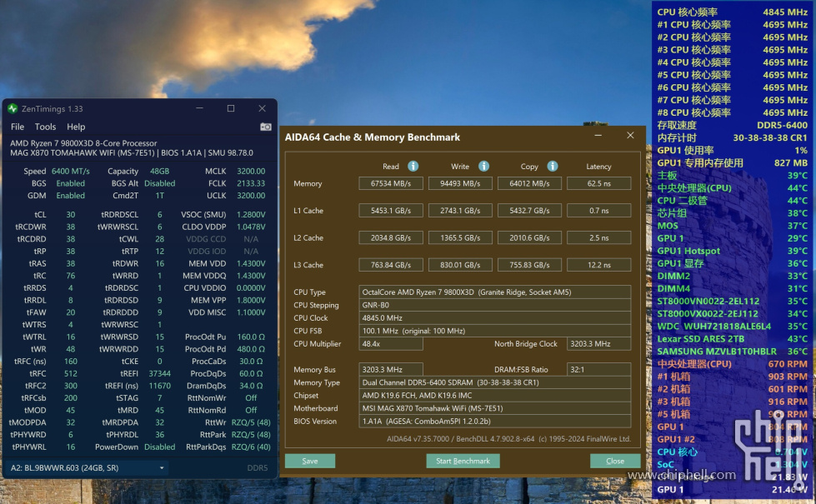Click the L3 Cache Latency value 12.2 ns

[x=599, y=265]
